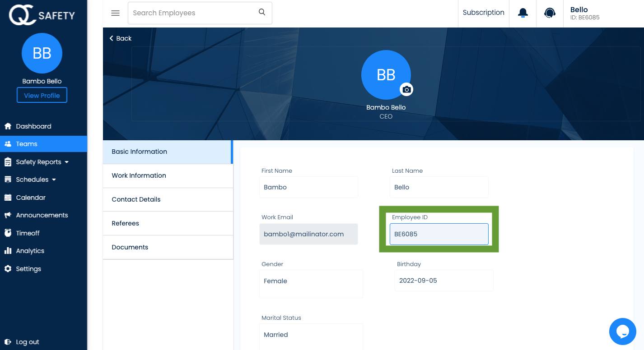Switch to the Work Information tab
644x350 pixels.
pos(140,175)
